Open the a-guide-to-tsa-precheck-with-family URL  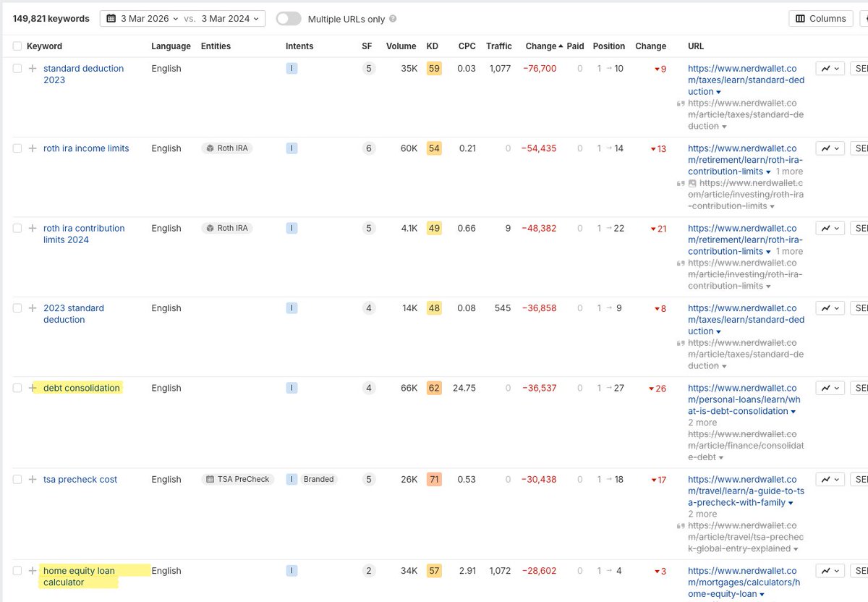[746, 491]
